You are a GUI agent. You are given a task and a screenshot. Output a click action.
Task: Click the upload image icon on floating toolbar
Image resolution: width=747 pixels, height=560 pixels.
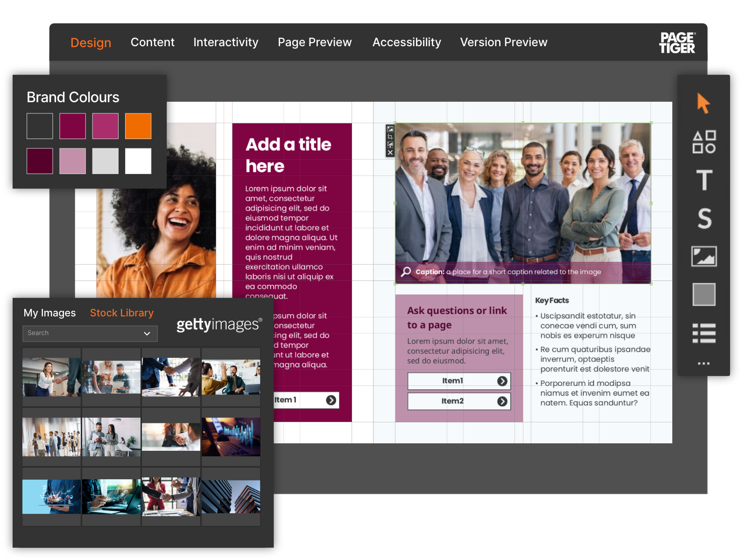(390, 145)
